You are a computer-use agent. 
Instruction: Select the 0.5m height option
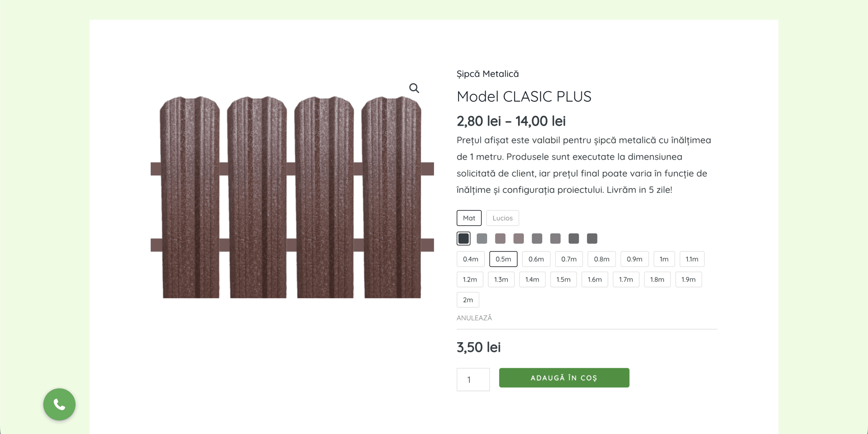(x=503, y=259)
